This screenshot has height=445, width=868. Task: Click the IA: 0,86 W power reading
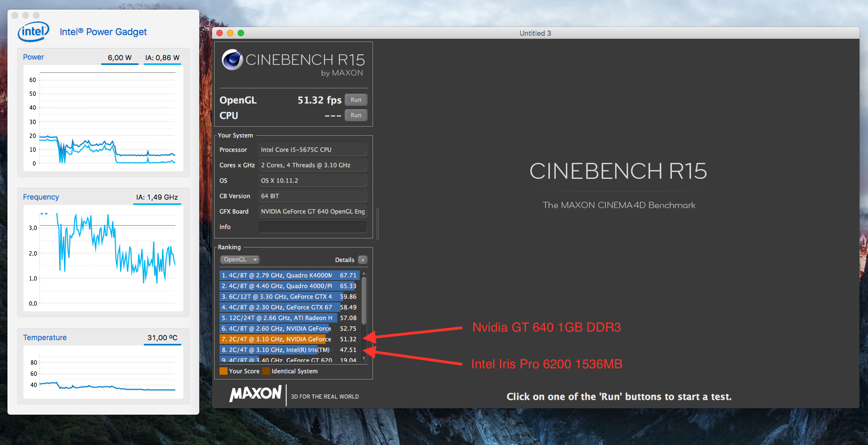point(163,57)
